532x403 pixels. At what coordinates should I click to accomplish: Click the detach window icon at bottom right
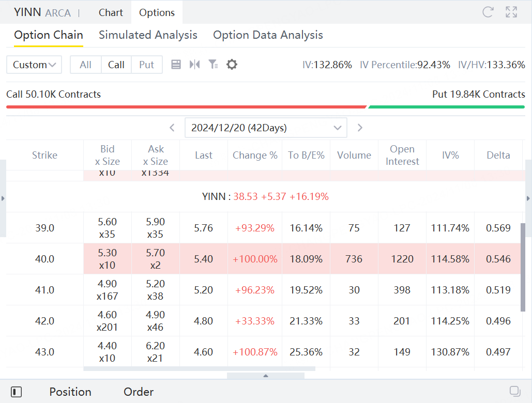tap(514, 391)
